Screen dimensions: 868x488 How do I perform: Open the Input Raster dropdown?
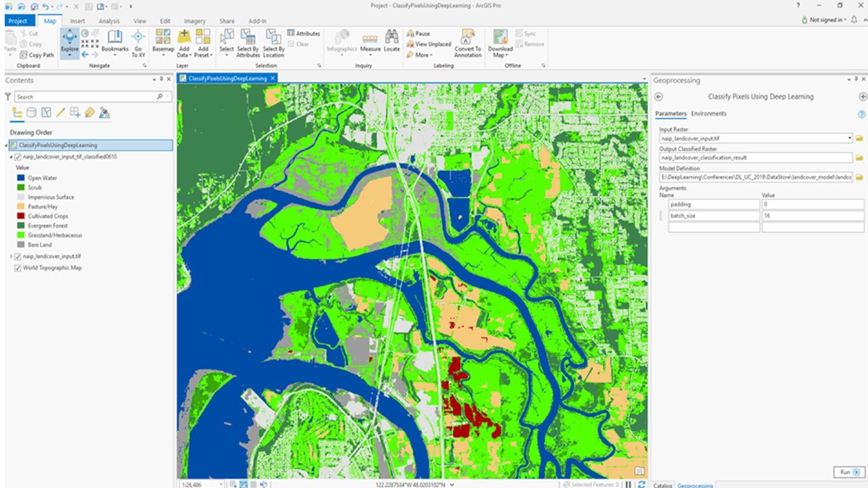(850, 138)
